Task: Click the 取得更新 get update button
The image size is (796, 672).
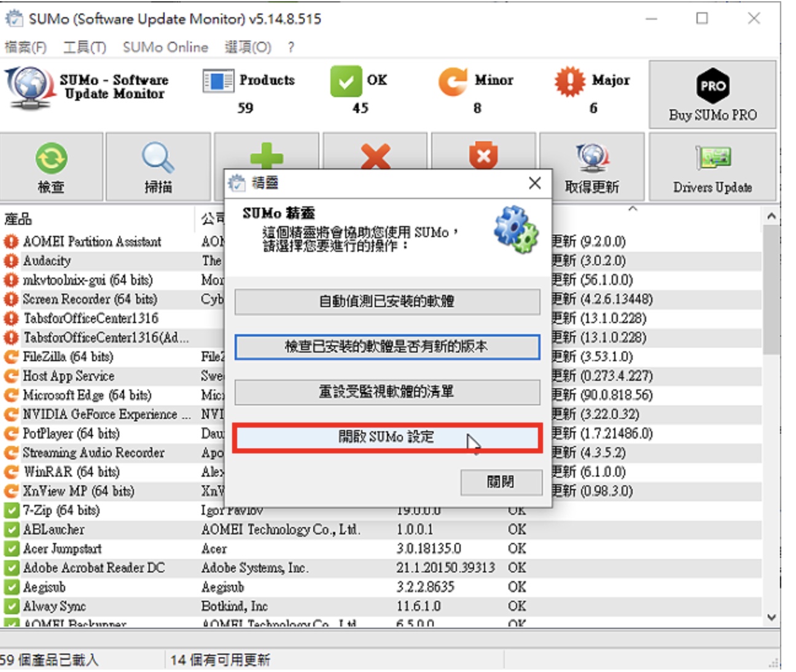Action: (x=592, y=166)
